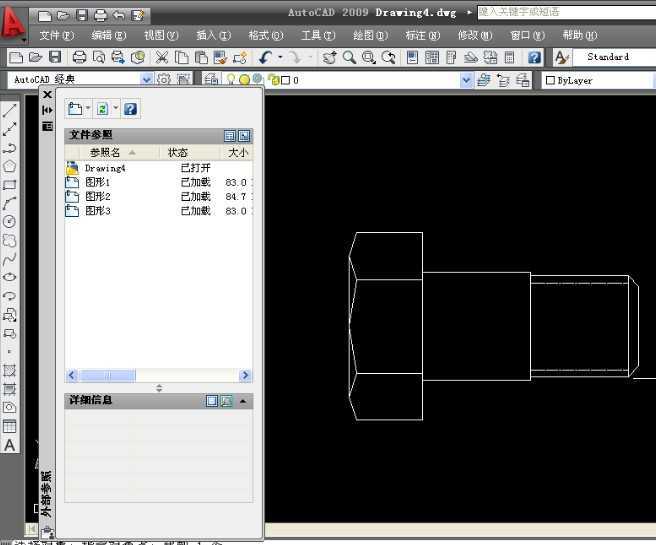Screen dimensions: 656x545
Task: Select the Construction Line tool
Action: tap(9, 129)
